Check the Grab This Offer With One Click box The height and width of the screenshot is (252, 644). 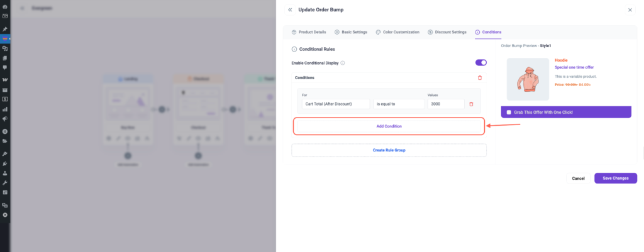pos(509,112)
